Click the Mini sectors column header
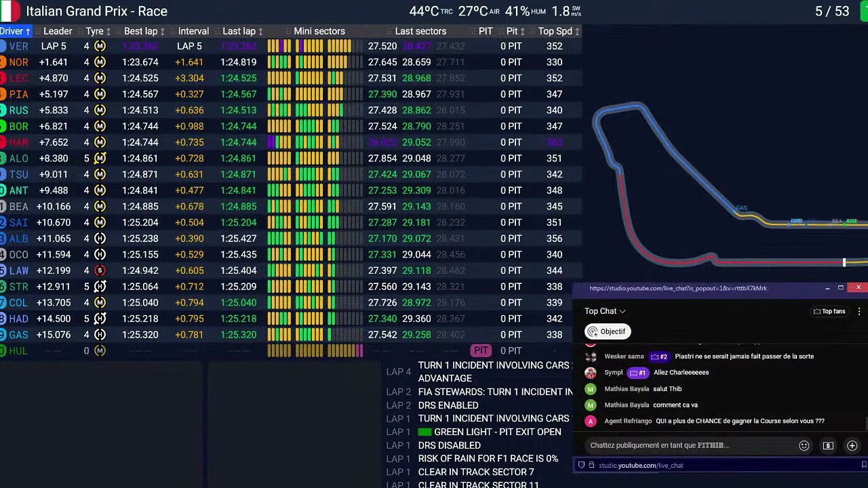This screenshot has width=868, height=488. [319, 31]
